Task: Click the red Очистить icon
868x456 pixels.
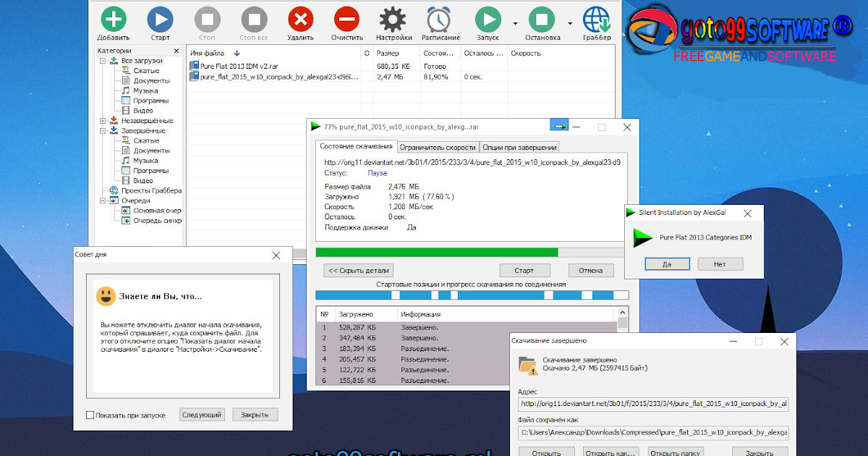Action: 347,19
